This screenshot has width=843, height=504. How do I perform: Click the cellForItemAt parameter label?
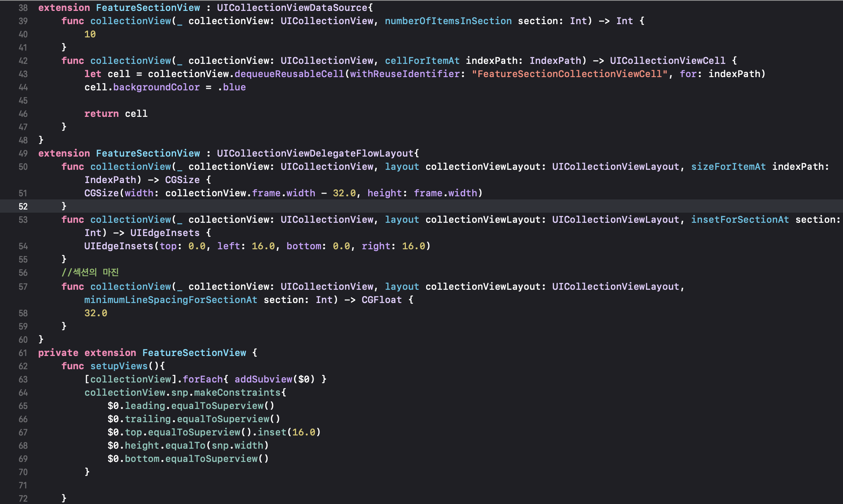click(x=422, y=61)
